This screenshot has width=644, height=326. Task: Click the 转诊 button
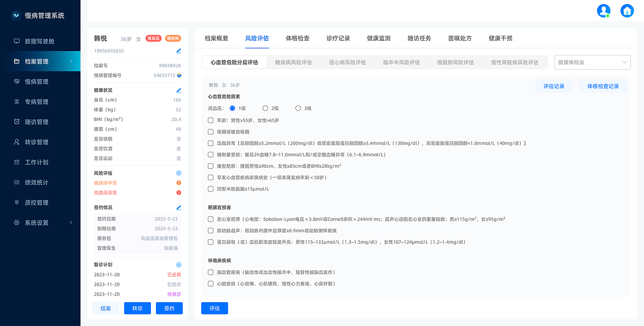tap(137, 308)
